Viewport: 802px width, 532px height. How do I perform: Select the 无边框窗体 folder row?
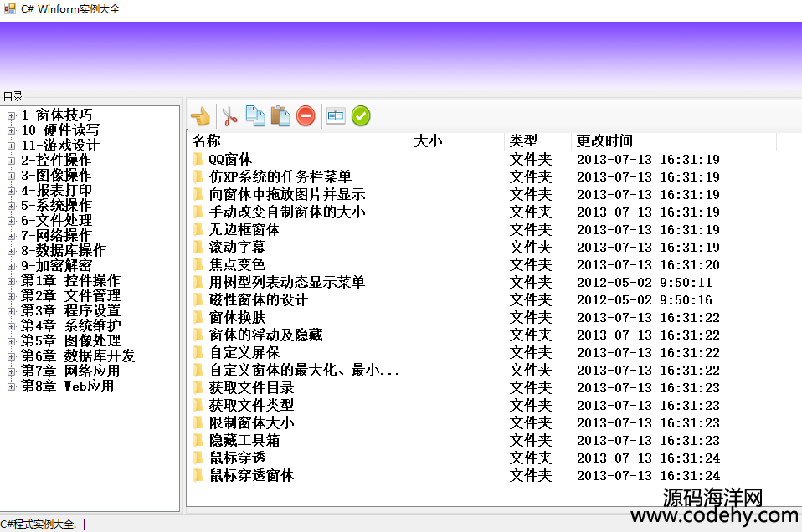tap(244, 229)
